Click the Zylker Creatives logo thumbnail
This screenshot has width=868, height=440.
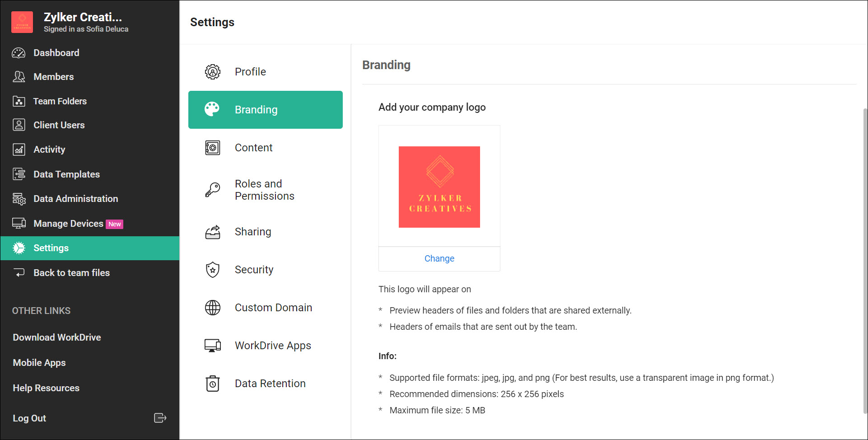(x=439, y=187)
